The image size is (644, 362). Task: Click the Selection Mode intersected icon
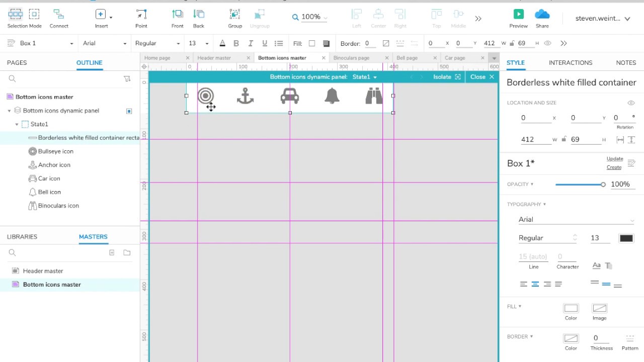click(15, 14)
